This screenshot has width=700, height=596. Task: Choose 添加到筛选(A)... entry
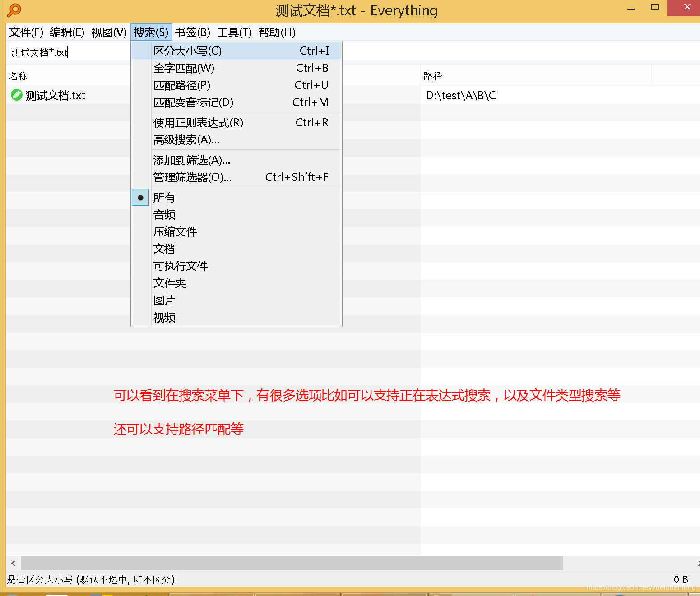(x=236, y=160)
